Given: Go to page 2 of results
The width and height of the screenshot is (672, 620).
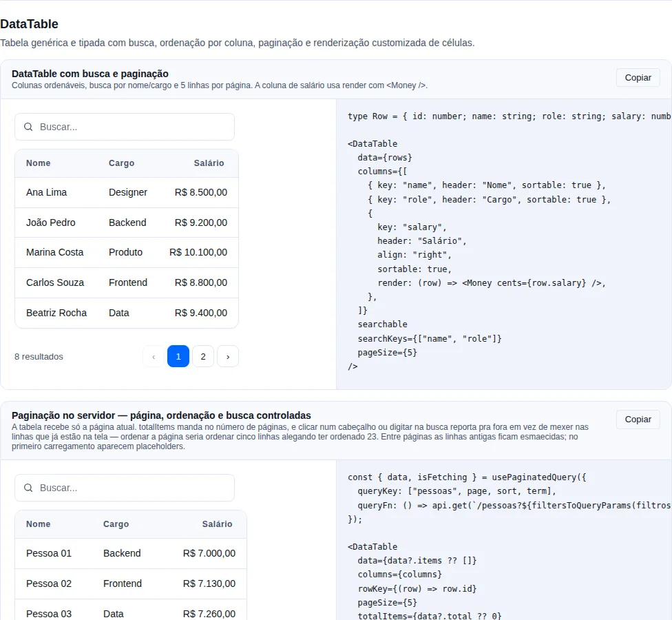Looking at the screenshot, I should pos(203,356).
